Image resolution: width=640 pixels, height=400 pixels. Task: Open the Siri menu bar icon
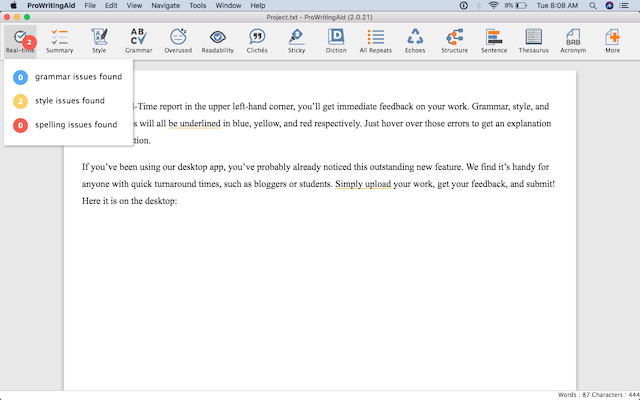click(x=609, y=5)
